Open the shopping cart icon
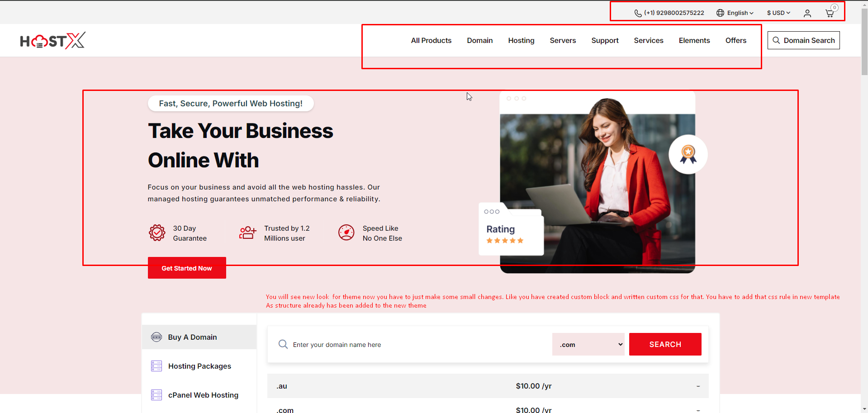The height and width of the screenshot is (413, 868). 830,13
